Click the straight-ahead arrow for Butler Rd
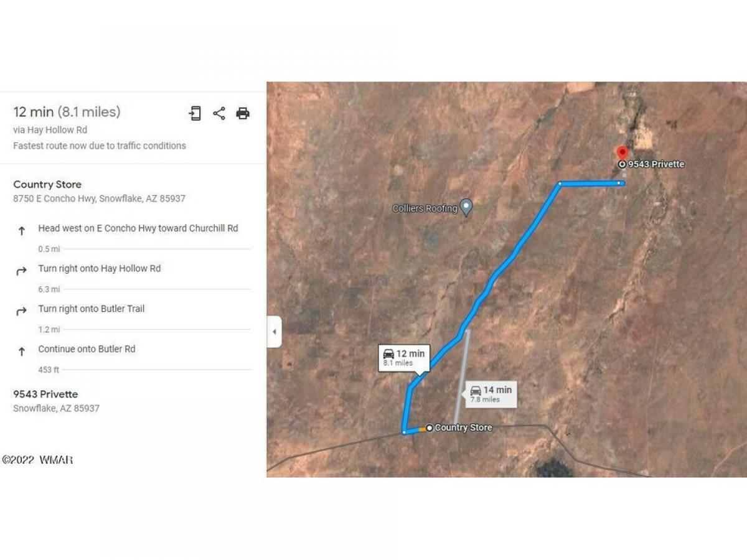Image resolution: width=747 pixels, height=560 pixels. coord(21,352)
